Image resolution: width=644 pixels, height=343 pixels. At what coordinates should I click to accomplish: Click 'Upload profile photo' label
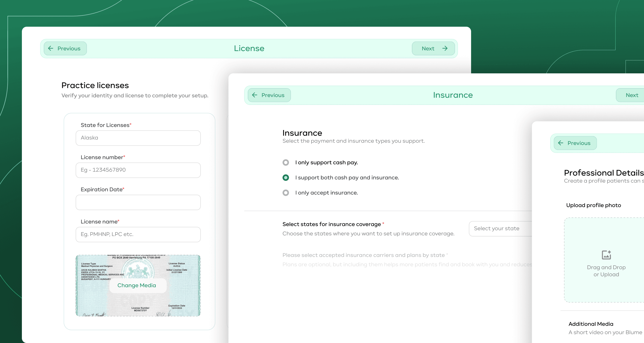click(594, 205)
